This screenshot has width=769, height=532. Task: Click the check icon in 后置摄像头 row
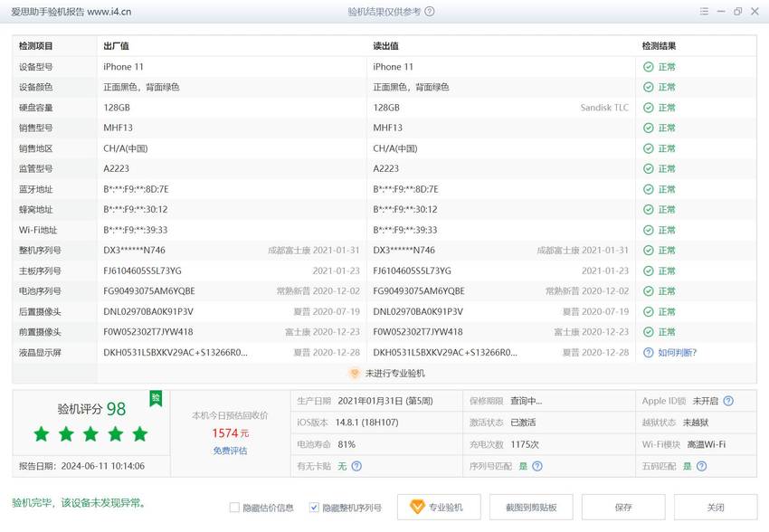(x=649, y=311)
